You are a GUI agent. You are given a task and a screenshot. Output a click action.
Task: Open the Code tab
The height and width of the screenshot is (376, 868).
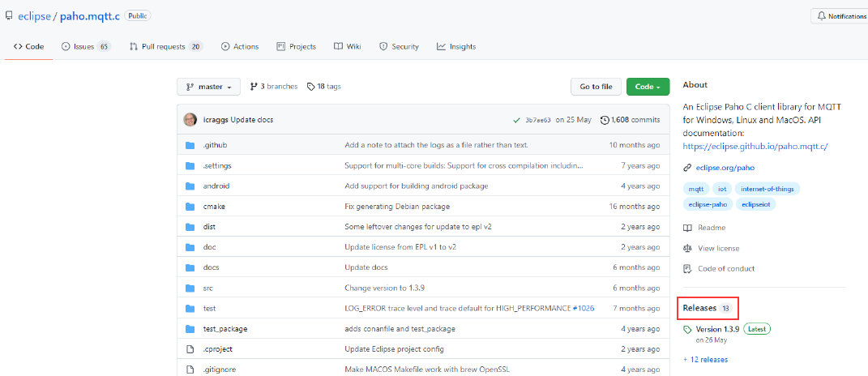[29, 46]
